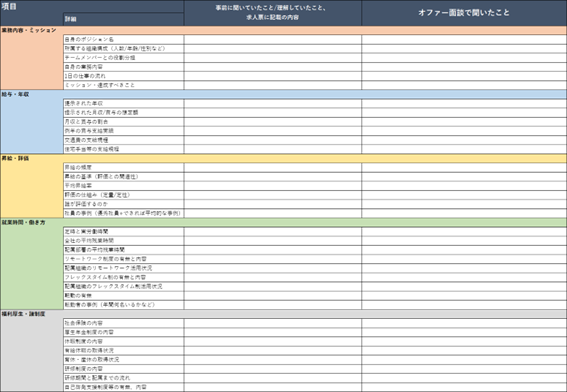Image resolution: width=567 pixels, height=392 pixels.
Task: Click the 事前に聞いていたこと column header
Action: (273, 13)
